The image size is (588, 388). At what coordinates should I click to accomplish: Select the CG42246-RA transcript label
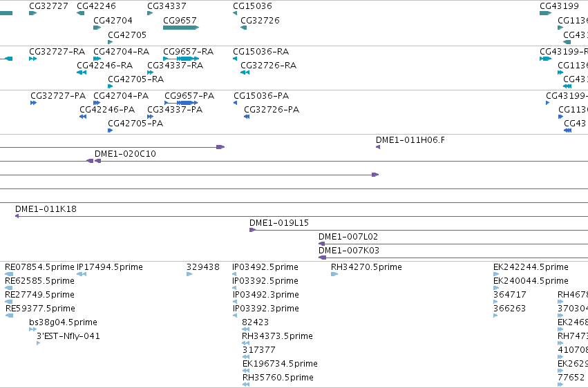pos(104,66)
